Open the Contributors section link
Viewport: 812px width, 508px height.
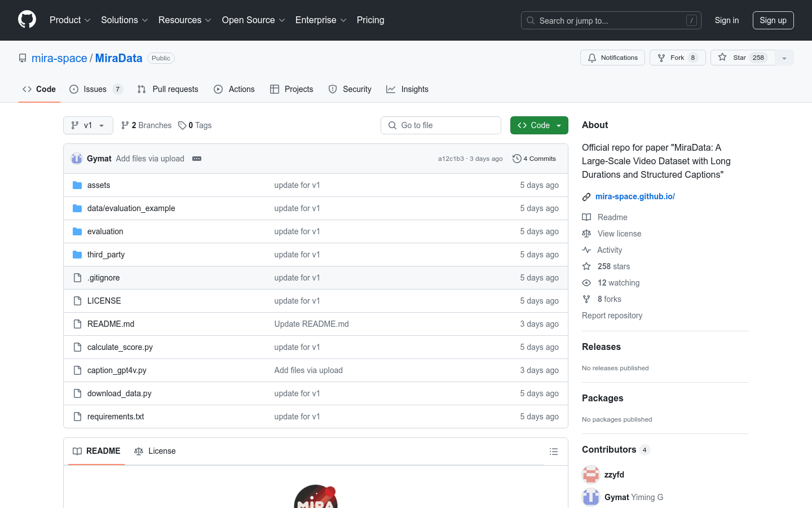(x=616, y=449)
